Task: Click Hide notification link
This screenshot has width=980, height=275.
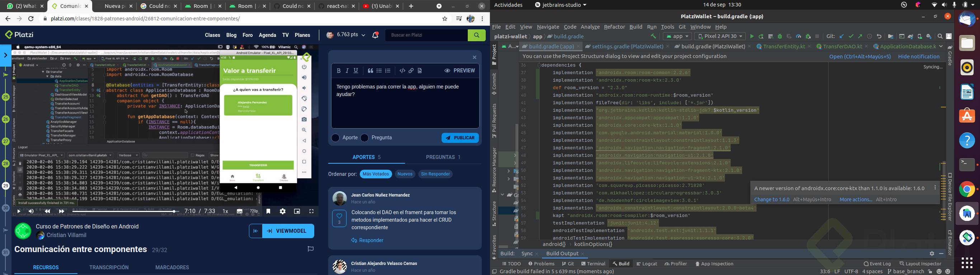Action: [919, 57]
